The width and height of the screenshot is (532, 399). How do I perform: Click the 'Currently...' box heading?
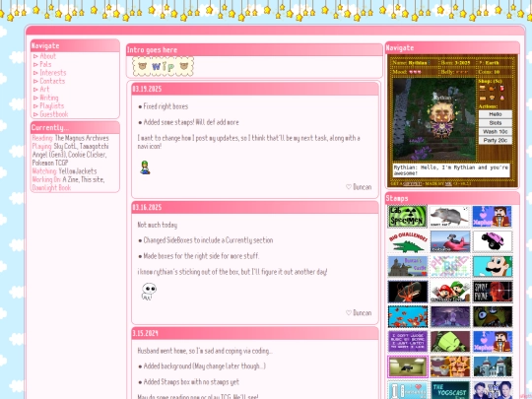50,127
